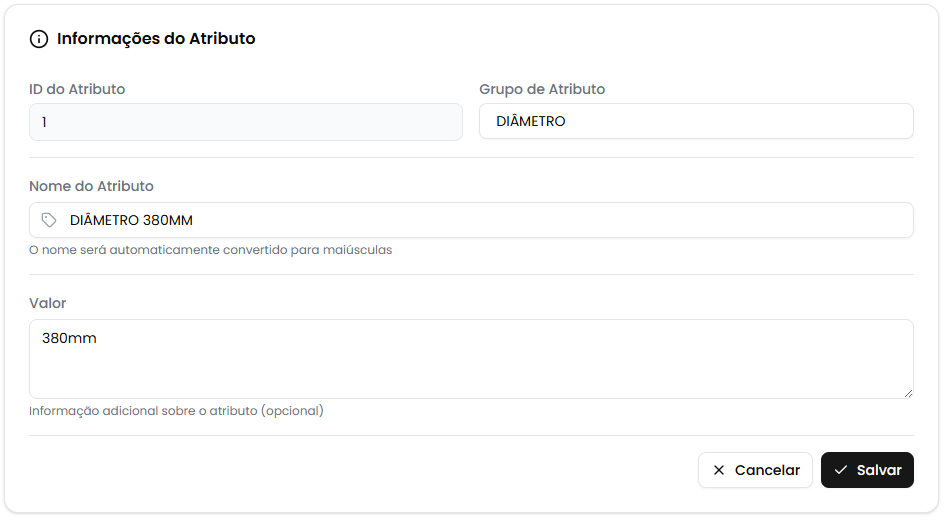This screenshot has width=950, height=526.
Task: Click the checkmark icon on Salvar
Action: click(x=841, y=470)
